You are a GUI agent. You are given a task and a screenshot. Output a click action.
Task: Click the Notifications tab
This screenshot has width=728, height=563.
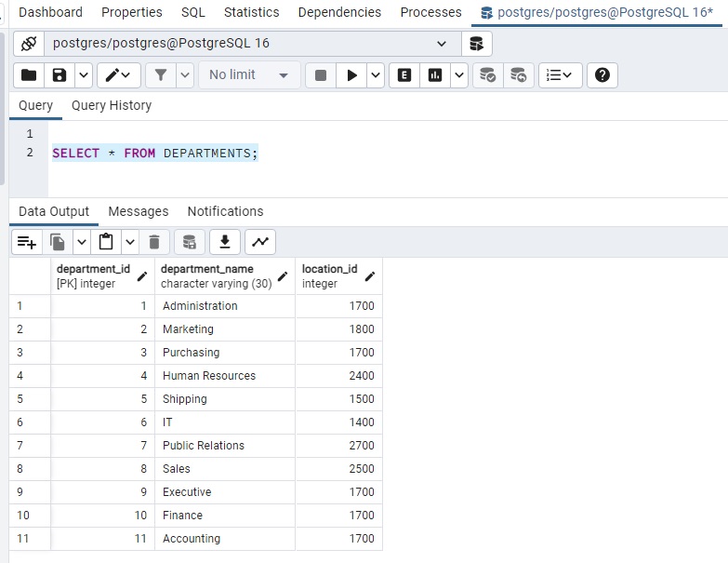tap(225, 211)
